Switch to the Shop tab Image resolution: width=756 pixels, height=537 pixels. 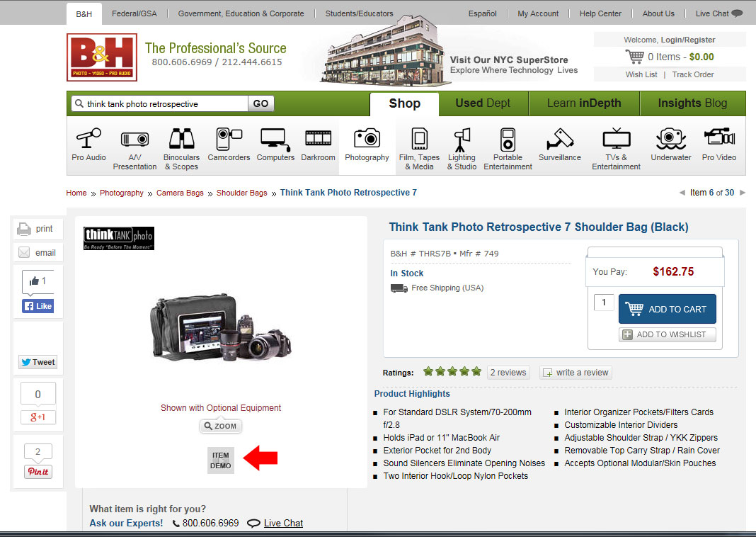click(404, 103)
